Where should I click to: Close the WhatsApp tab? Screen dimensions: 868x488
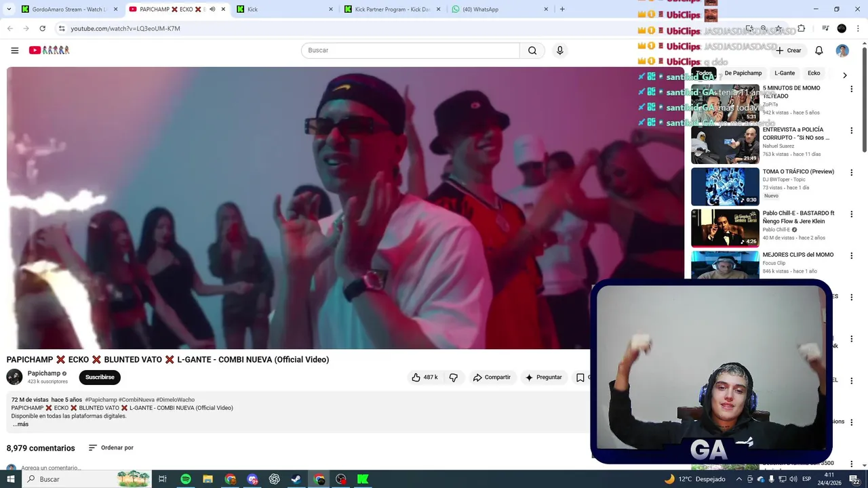click(x=546, y=9)
